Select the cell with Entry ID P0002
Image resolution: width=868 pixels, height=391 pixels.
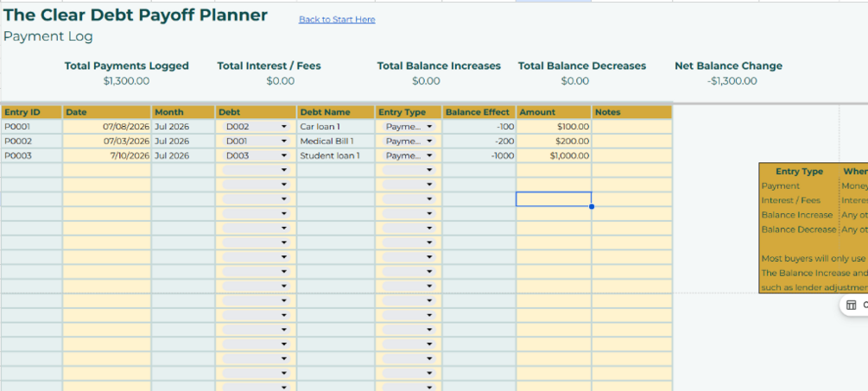[32, 141]
